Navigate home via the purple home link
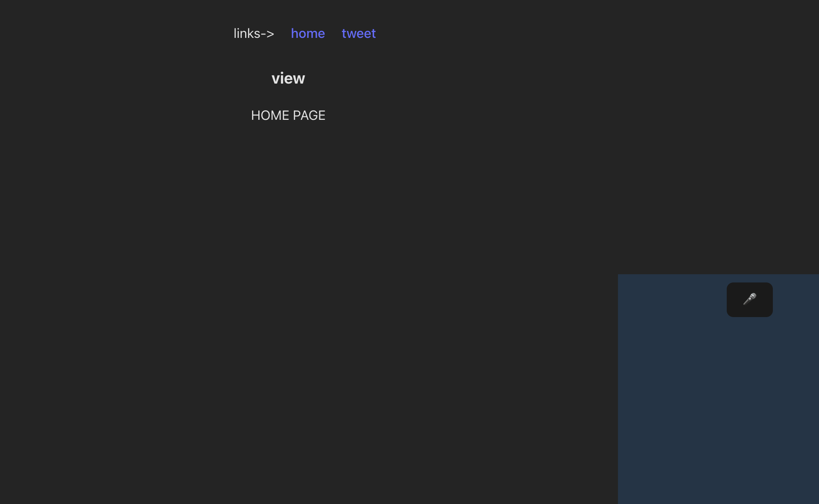The width and height of the screenshot is (819, 504). coord(308,33)
